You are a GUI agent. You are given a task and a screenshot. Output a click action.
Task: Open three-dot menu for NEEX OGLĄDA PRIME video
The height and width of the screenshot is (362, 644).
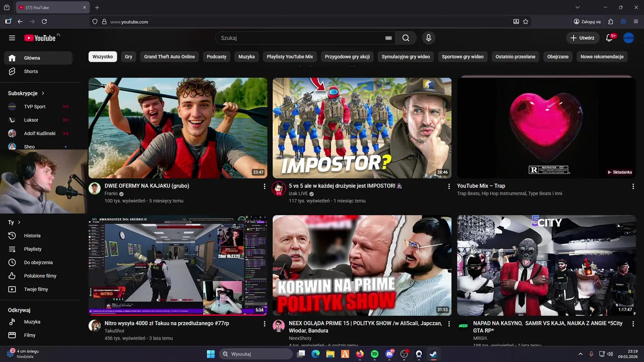coord(449,324)
